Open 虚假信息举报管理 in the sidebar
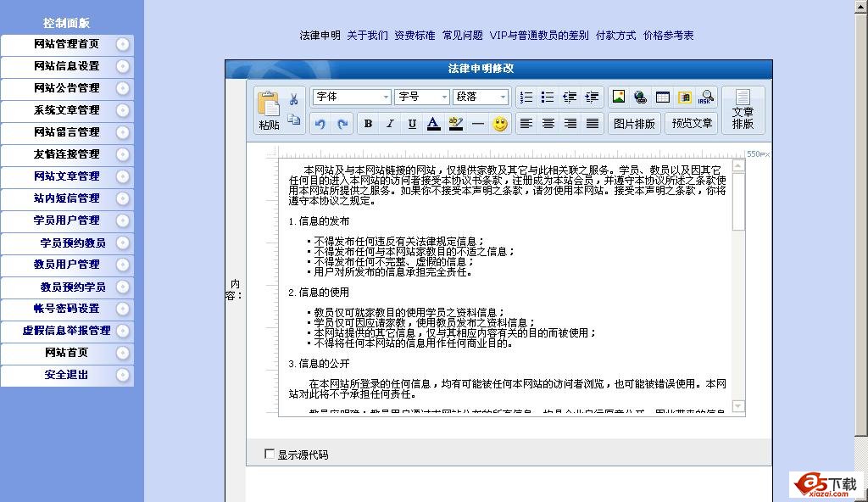The height and width of the screenshot is (502, 868). 66,331
